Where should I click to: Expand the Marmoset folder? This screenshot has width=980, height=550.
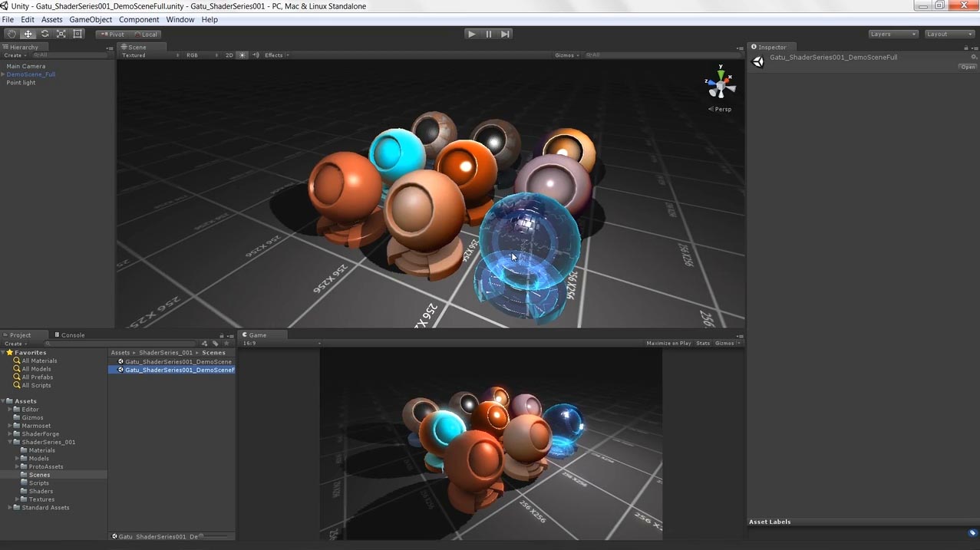10,426
